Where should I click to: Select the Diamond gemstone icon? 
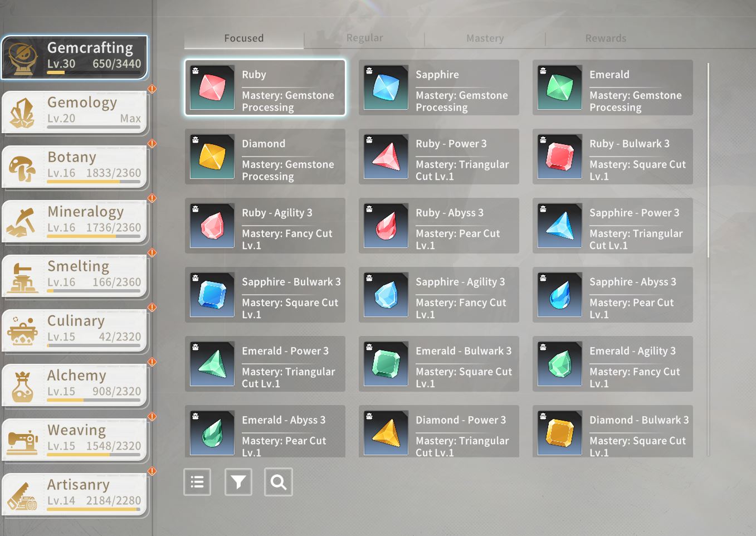(x=212, y=157)
